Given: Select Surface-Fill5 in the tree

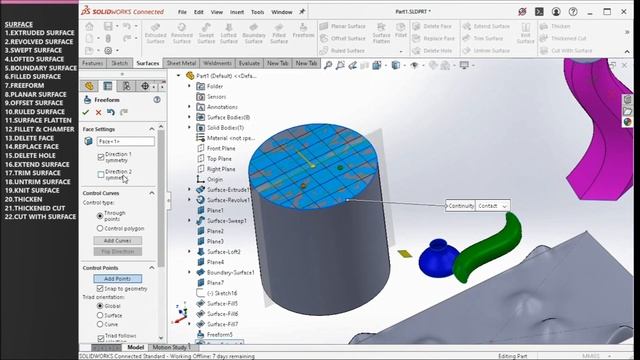Looking at the screenshot, I should pos(222,303).
